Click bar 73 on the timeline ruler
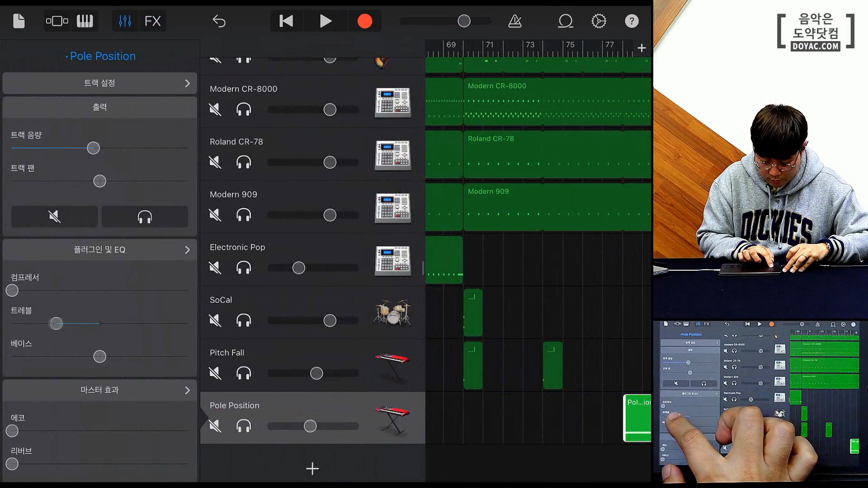The image size is (868, 488). point(530,45)
